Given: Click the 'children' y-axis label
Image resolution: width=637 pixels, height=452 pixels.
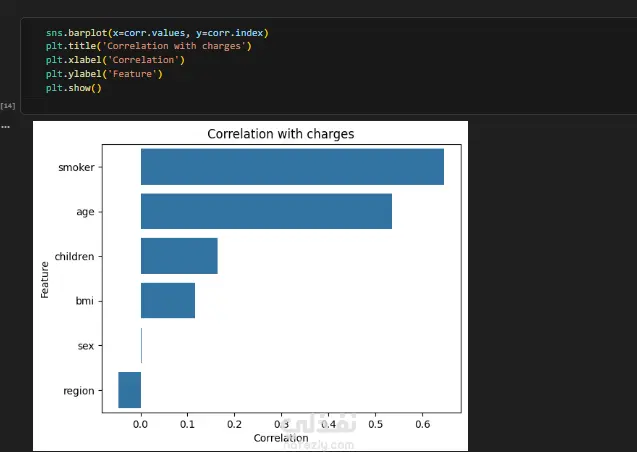Looking at the screenshot, I should [x=74, y=256].
